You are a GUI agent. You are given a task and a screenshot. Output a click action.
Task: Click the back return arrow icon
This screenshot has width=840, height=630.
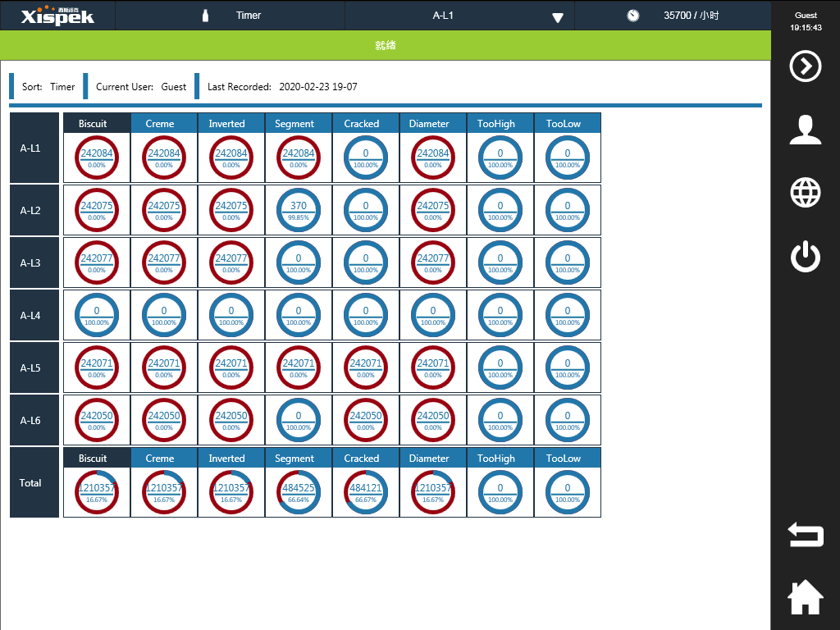click(x=806, y=535)
